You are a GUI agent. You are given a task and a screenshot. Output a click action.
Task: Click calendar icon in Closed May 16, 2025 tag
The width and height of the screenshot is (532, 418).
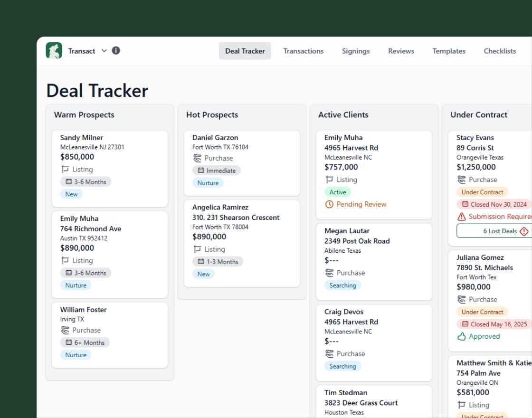[465, 324]
